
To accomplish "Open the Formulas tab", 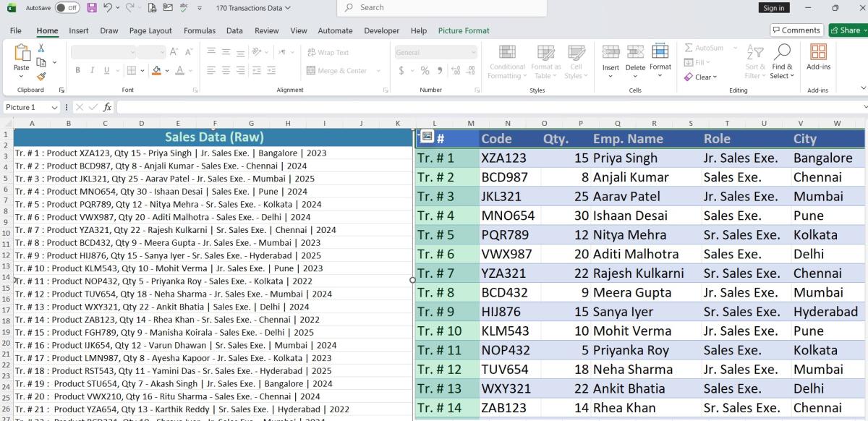I will pyautogui.click(x=199, y=30).
